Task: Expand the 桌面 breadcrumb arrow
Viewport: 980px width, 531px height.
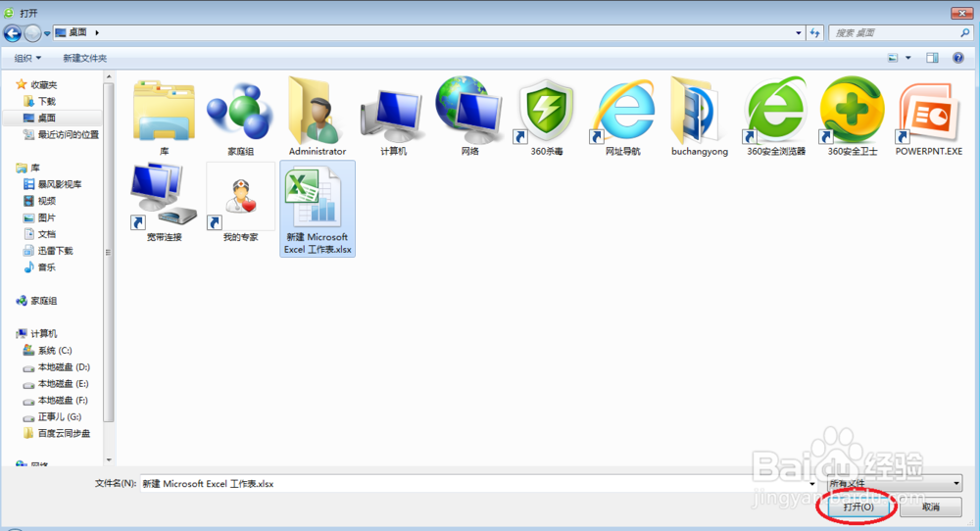Action: 97,32
